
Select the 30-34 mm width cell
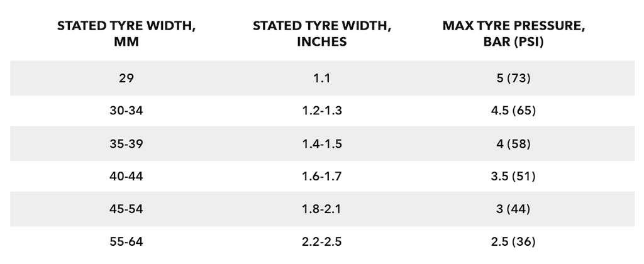tap(126, 111)
